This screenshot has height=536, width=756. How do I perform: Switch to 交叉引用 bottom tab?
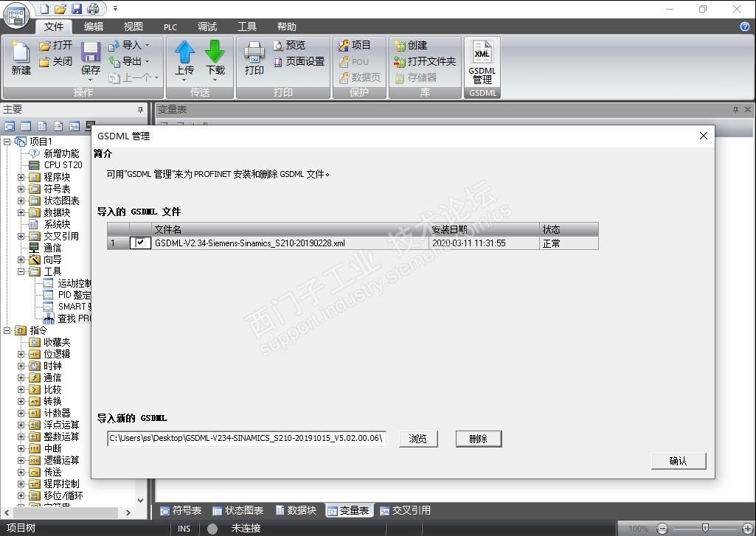[405, 510]
